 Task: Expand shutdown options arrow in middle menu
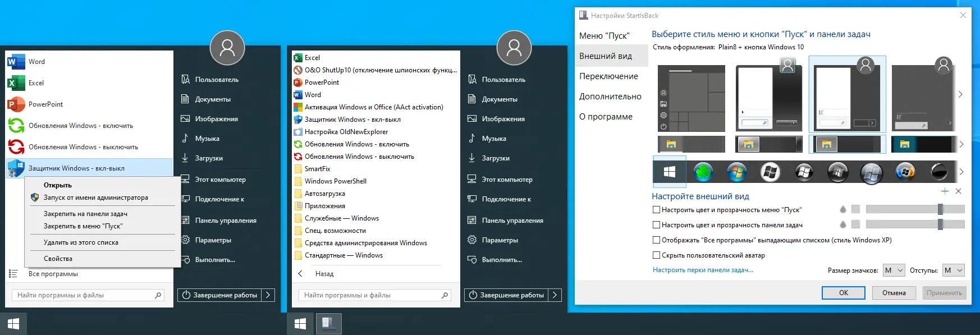click(555, 295)
